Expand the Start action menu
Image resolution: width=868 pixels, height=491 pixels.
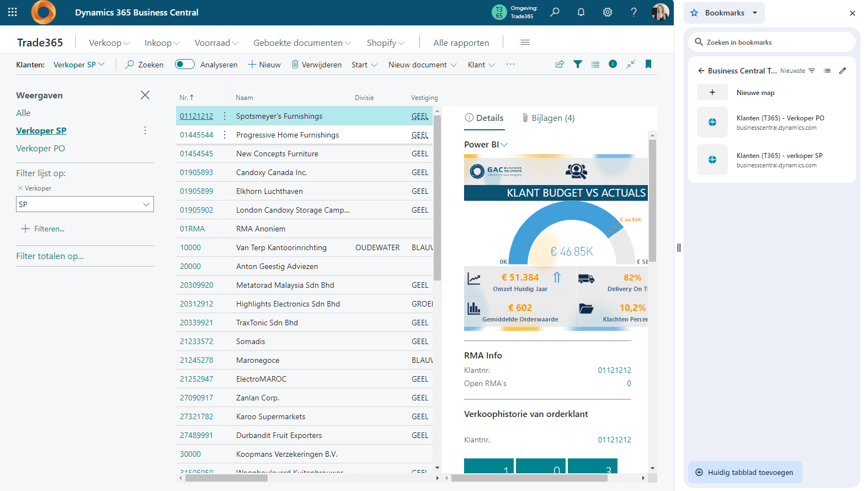[x=364, y=65]
